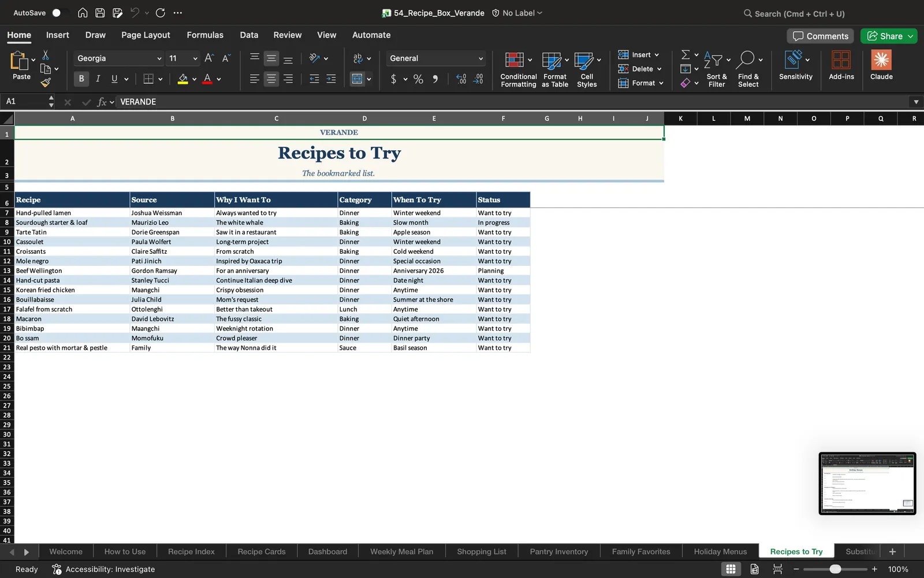Click the Comments button

(x=820, y=36)
